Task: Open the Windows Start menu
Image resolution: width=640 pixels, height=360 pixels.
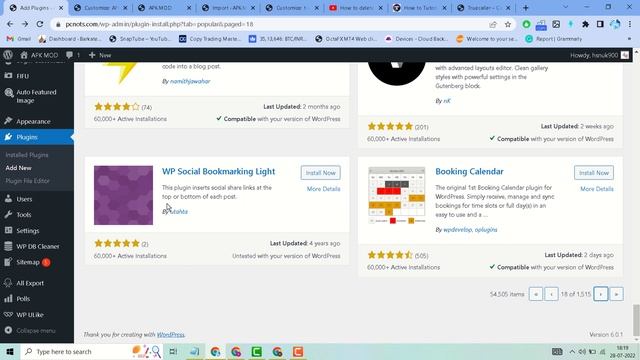Action: 9,351
